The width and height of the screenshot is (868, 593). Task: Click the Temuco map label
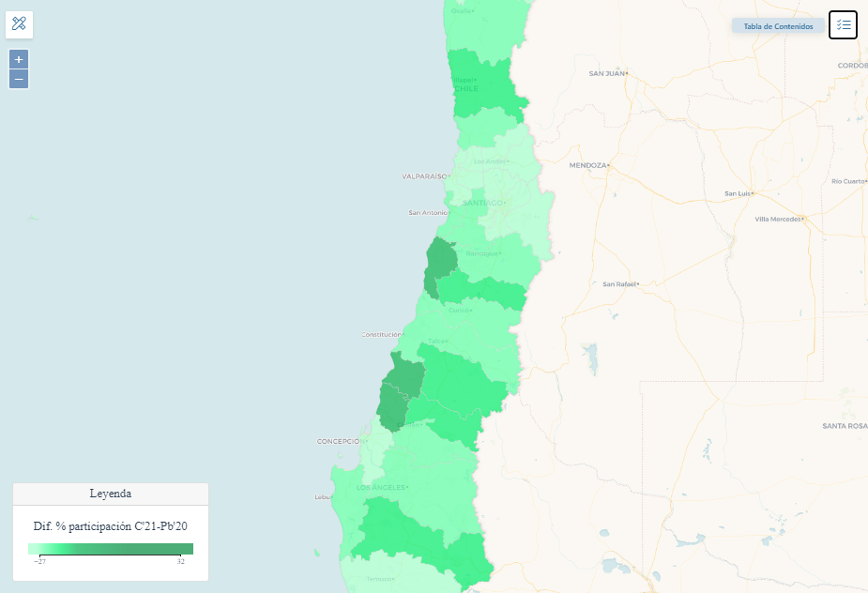379,579
